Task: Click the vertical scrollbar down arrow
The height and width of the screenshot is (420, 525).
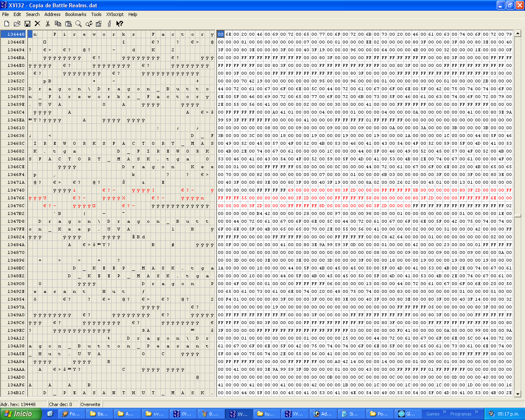Action: click(517, 394)
